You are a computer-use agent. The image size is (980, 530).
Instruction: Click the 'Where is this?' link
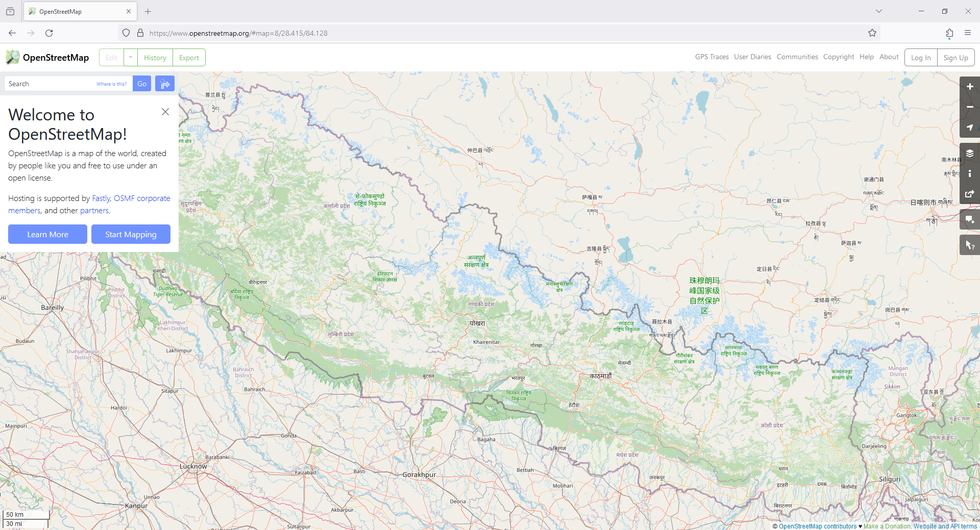click(112, 84)
